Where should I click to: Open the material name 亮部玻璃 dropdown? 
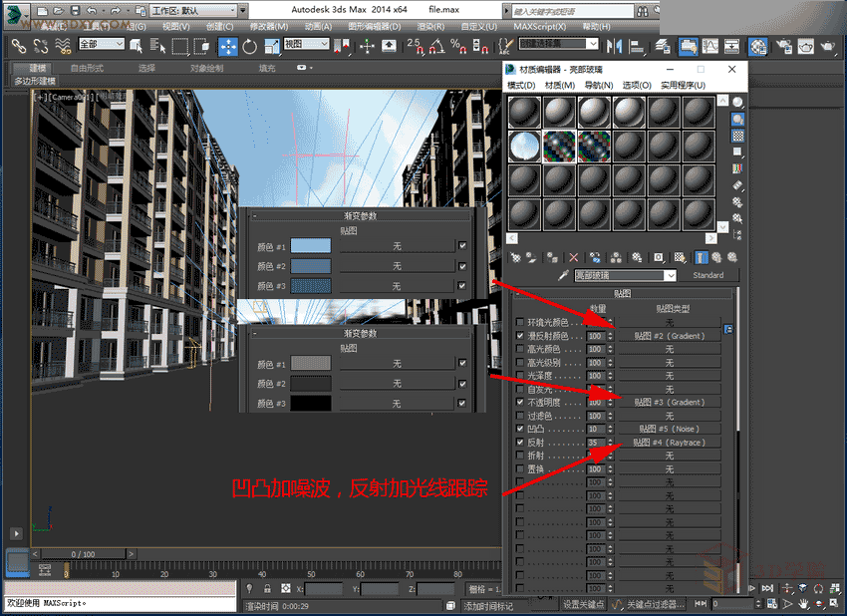671,275
